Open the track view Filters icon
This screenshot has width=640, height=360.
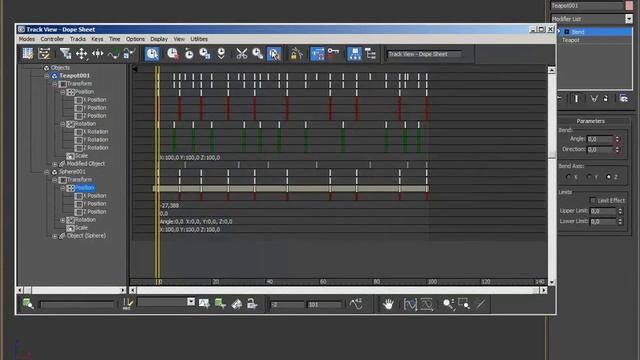(x=65, y=53)
